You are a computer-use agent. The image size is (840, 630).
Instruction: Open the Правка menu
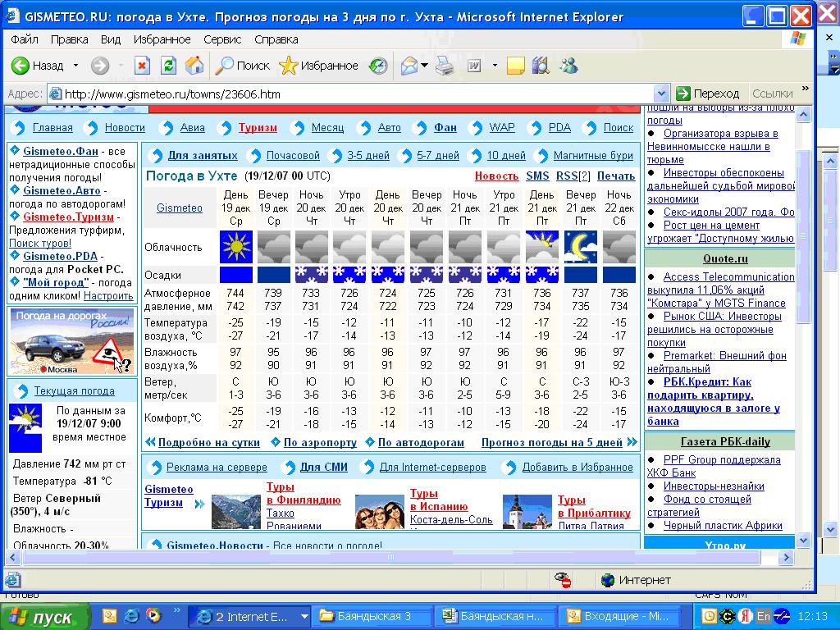69,39
